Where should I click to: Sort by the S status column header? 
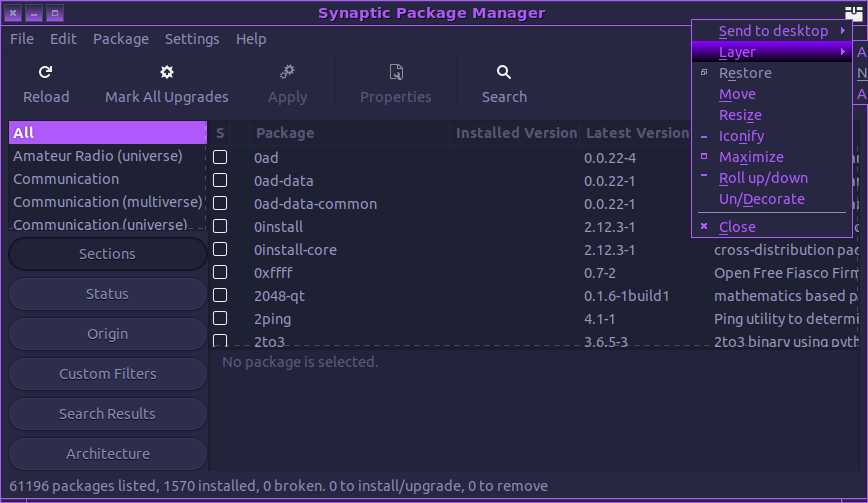(220, 133)
